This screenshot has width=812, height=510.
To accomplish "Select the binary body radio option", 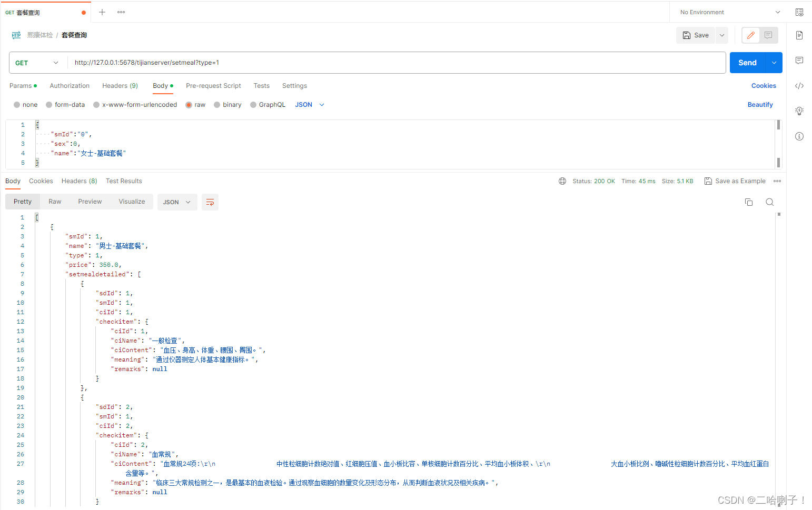I will tap(217, 105).
